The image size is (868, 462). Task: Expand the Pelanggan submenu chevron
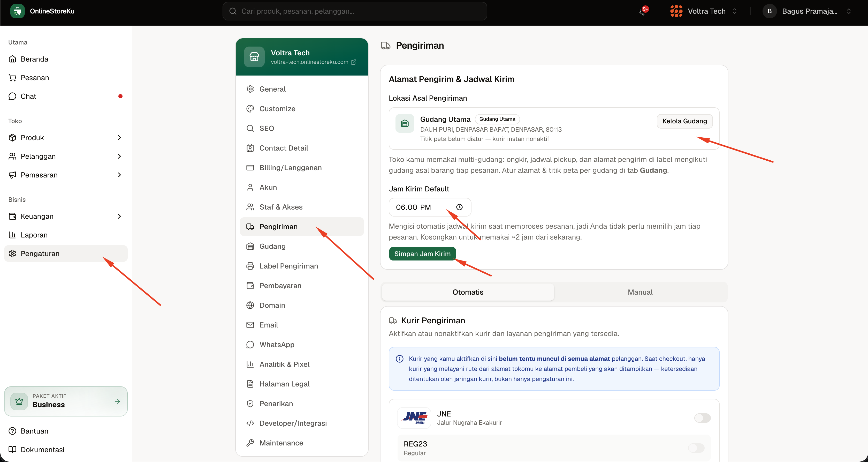coord(119,156)
